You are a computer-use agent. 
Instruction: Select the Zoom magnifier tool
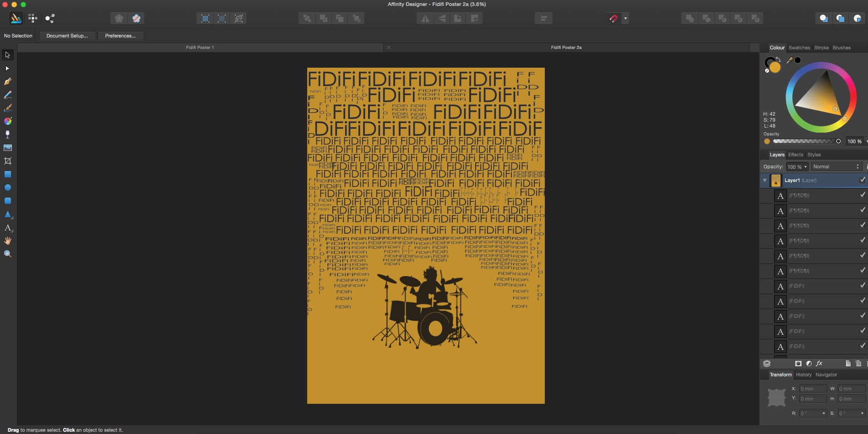(x=8, y=254)
